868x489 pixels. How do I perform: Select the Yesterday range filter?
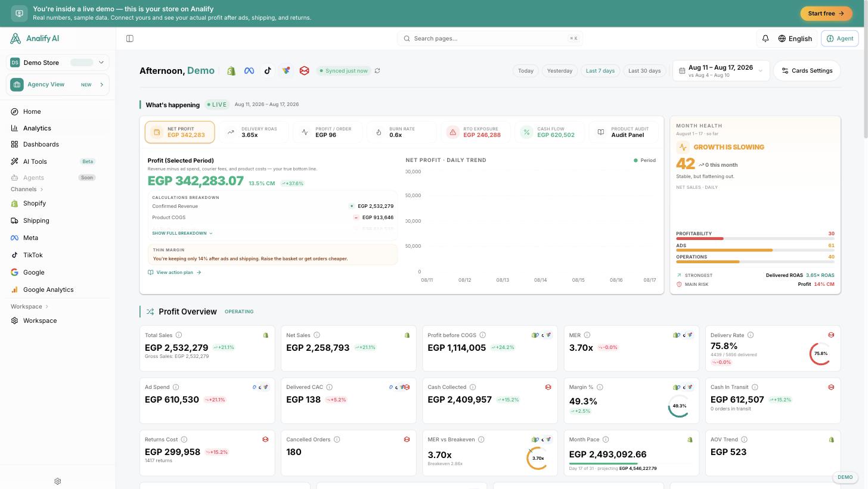[560, 71]
